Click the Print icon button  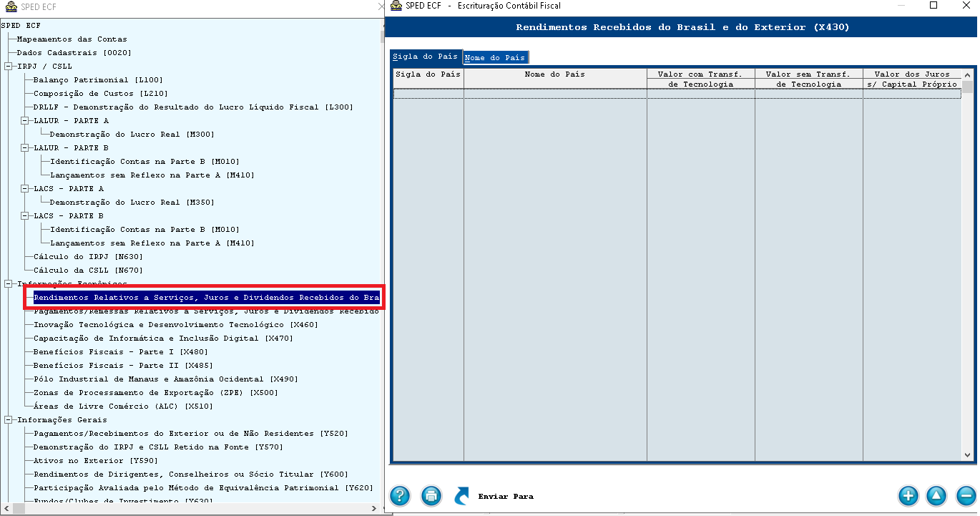431,495
